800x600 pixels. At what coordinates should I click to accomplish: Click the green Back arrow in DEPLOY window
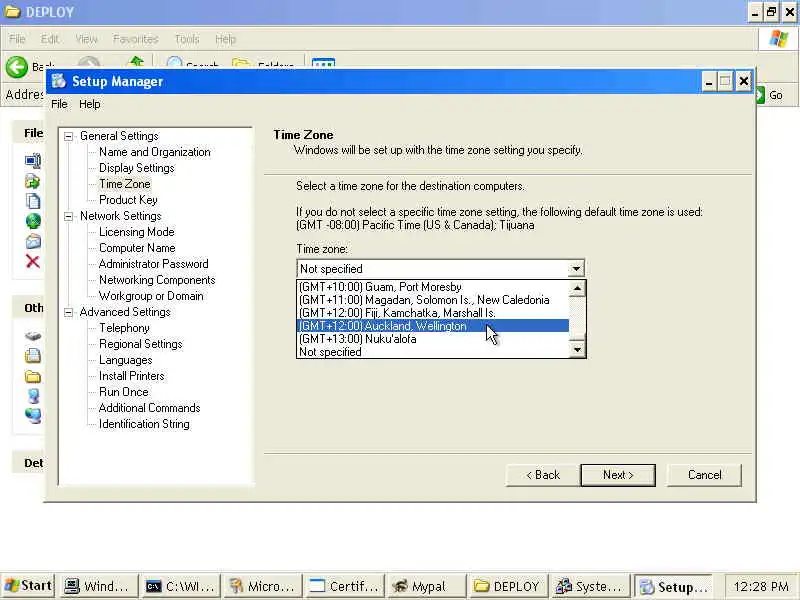(16, 67)
